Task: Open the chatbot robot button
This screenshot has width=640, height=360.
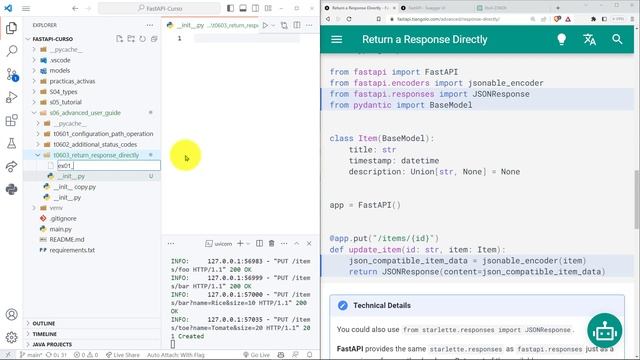Action: pyautogui.click(x=604, y=331)
